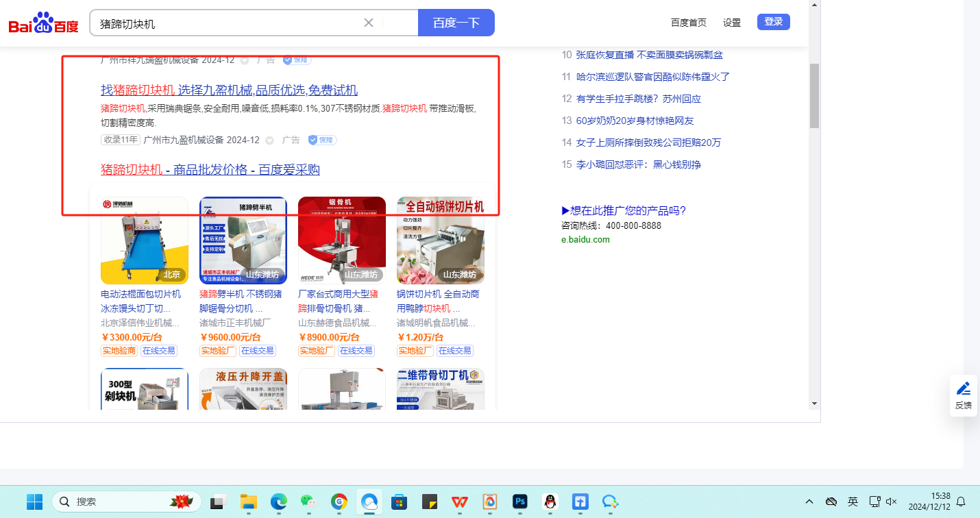Image resolution: width=980 pixels, height=518 pixels.
Task: Launch Photoshop from the taskbar
Action: (x=519, y=502)
